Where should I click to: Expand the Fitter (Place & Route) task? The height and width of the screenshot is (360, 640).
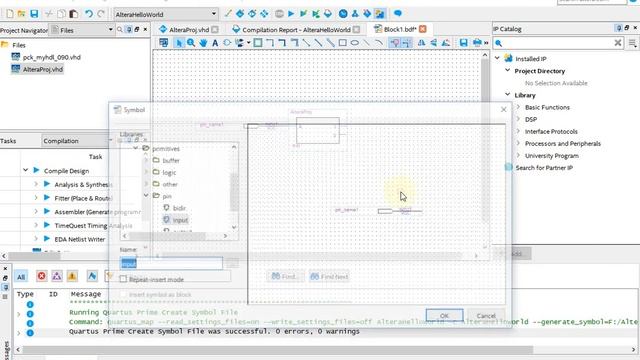(36, 198)
